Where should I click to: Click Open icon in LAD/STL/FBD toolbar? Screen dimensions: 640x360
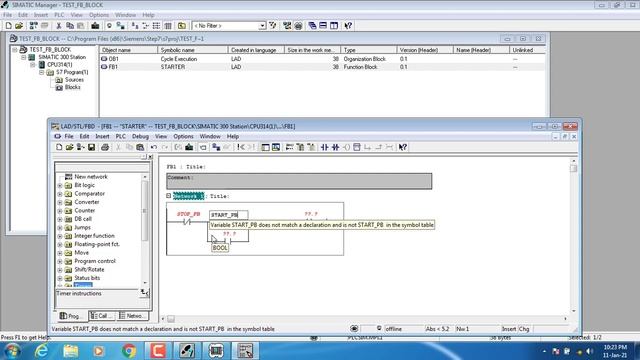pos(69,147)
